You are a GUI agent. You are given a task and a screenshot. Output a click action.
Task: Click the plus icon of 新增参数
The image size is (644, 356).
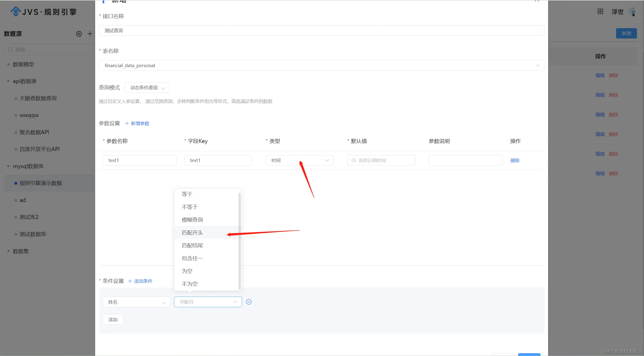tap(127, 123)
